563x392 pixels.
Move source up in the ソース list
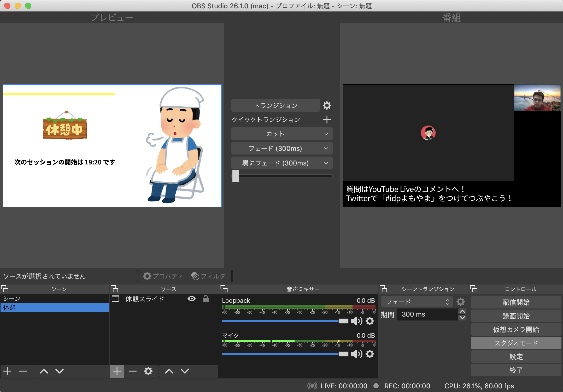click(169, 371)
